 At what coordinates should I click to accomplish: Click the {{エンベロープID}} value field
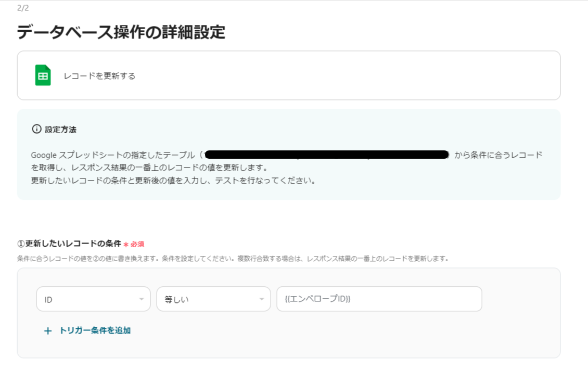[379, 299]
